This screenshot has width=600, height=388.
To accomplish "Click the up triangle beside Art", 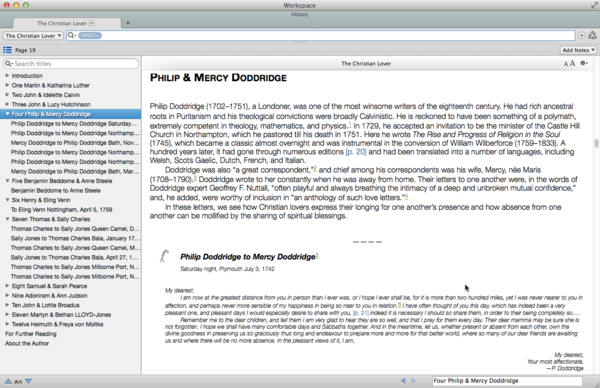I will [8, 381].
